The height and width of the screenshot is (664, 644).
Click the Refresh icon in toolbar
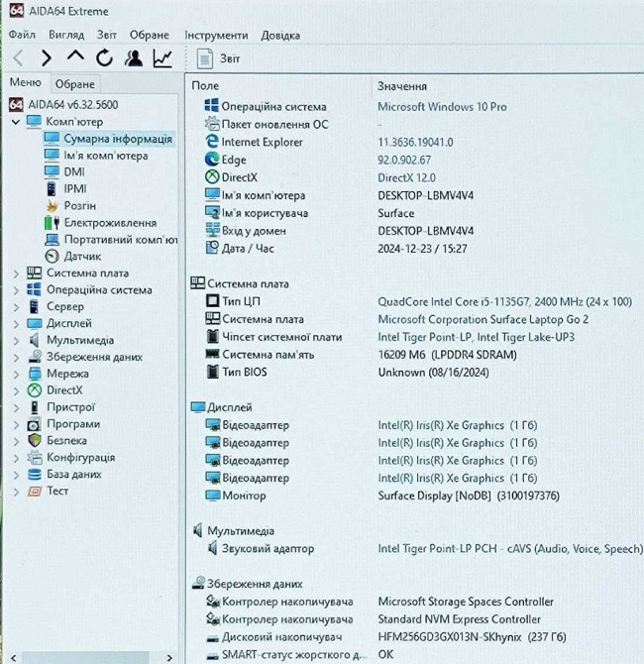tap(104, 58)
